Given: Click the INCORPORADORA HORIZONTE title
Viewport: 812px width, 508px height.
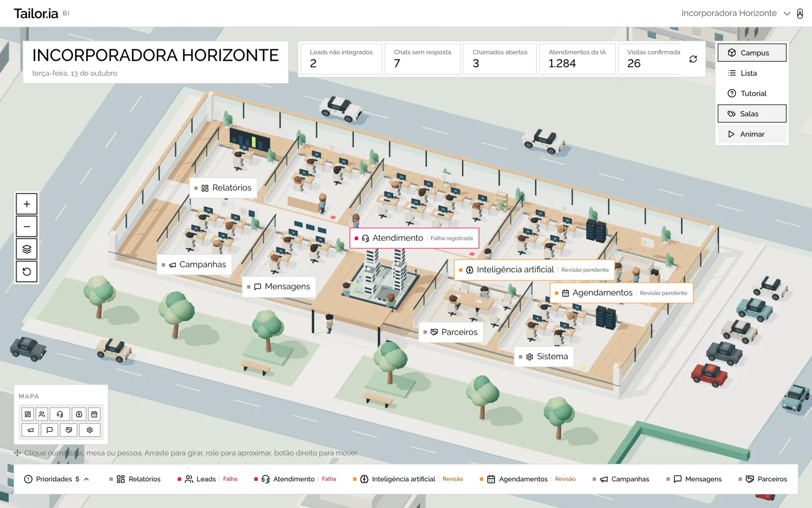Looking at the screenshot, I should coord(155,55).
